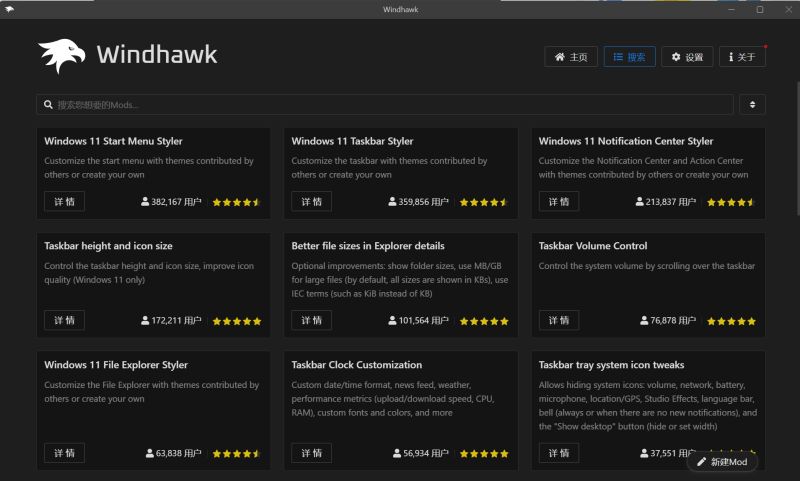Click the 101,564 用户 user count
Viewport: 800px width, 481px height.
point(418,321)
